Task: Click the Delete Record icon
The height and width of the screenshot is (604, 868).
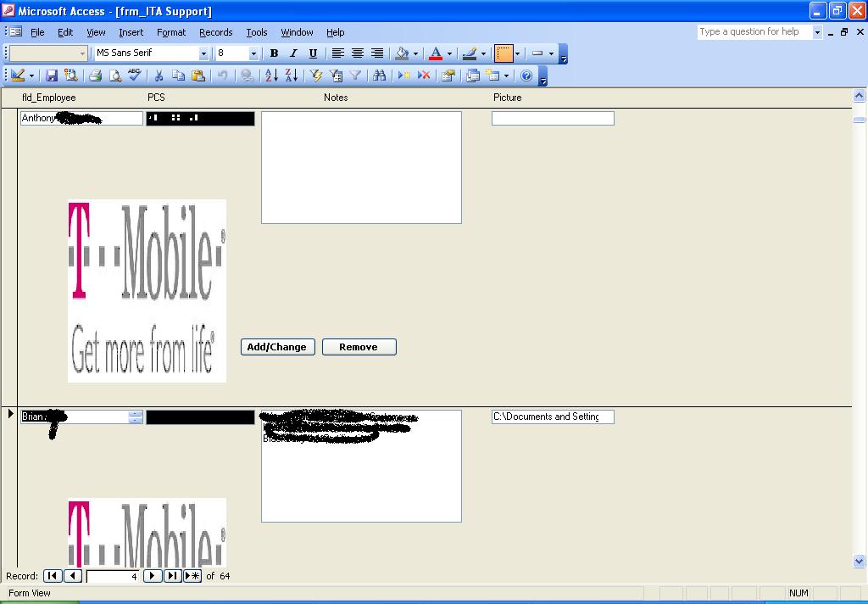Action: (424, 75)
